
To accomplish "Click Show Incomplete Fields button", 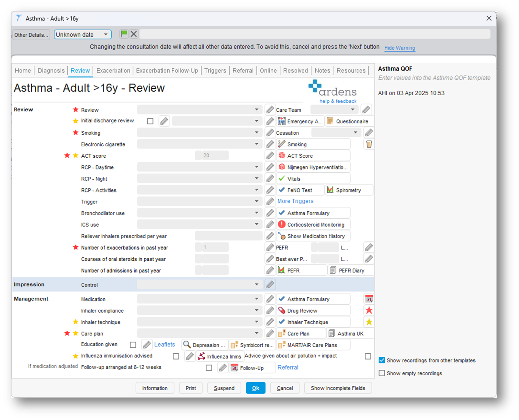I will 338,388.
